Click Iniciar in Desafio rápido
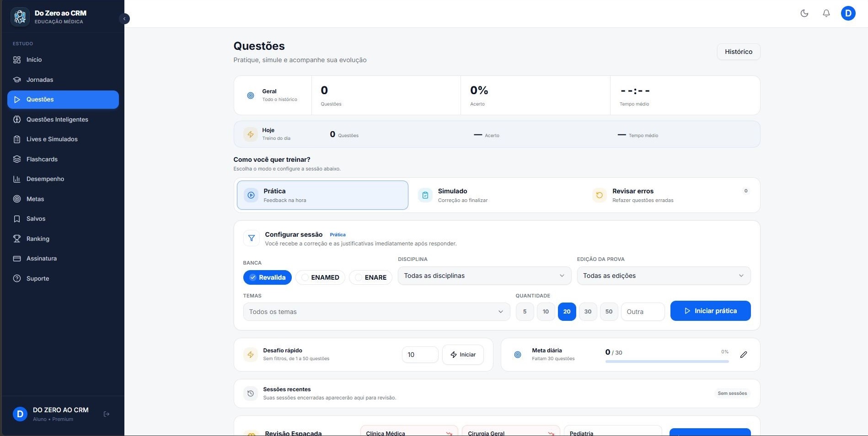 463,355
